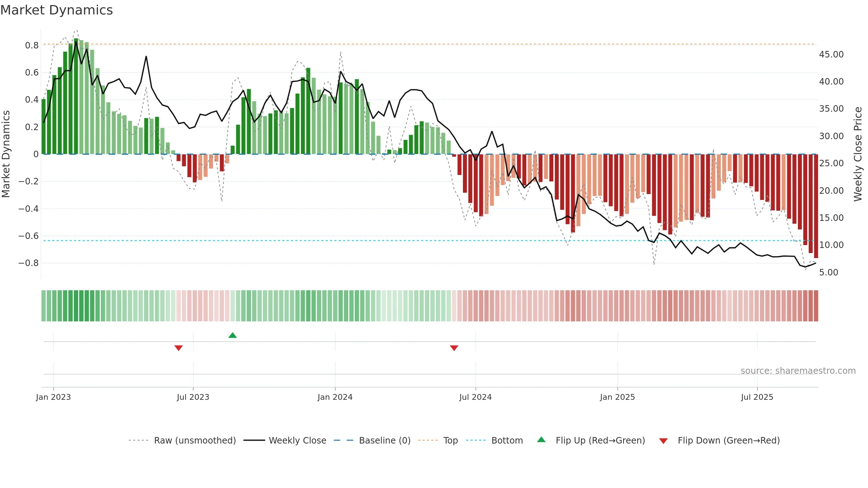Click the red Flip Down marker before Jul 2023

tap(179, 348)
